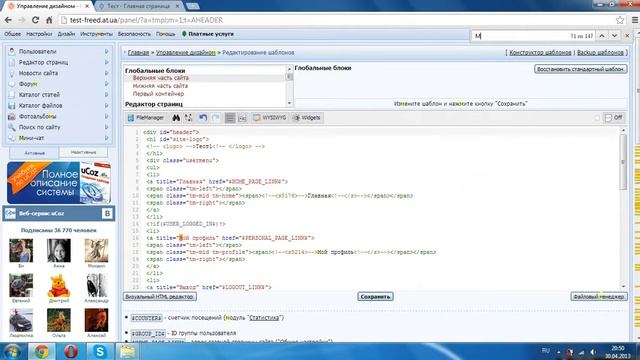Go to previous find match arrow
Image resolution: width=640 pixels, height=360 pixels.
pyautogui.click(x=602, y=36)
